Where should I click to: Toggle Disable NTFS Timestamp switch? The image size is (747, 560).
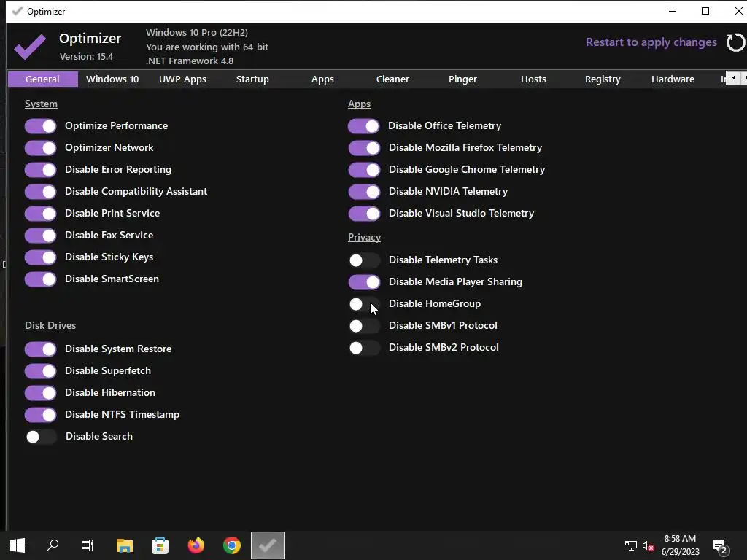41,415
